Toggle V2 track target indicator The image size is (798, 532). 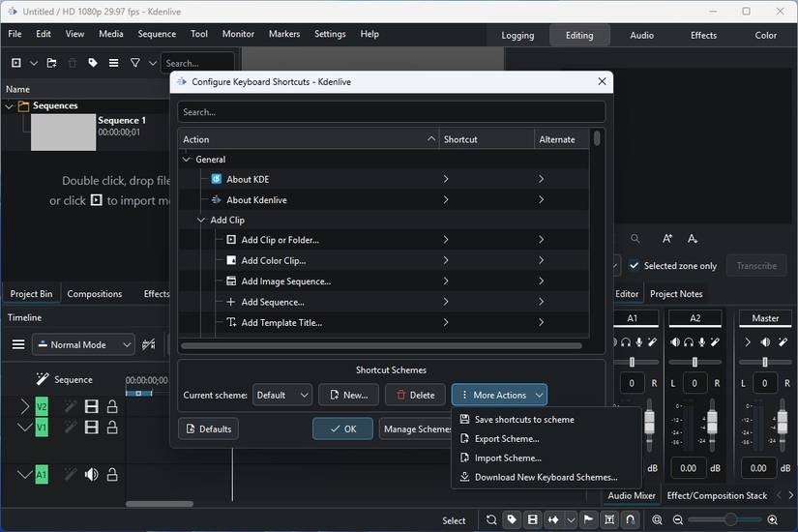pos(42,407)
